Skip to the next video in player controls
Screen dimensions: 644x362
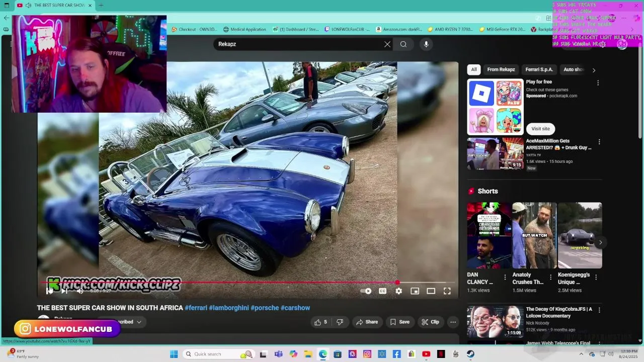pyautogui.click(x=64, y=291)
